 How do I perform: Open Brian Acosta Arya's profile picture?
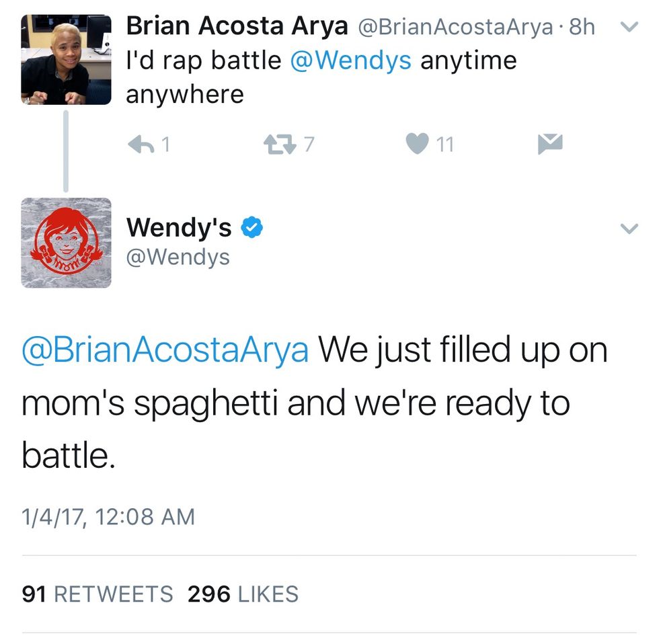(x=66, y=59)
